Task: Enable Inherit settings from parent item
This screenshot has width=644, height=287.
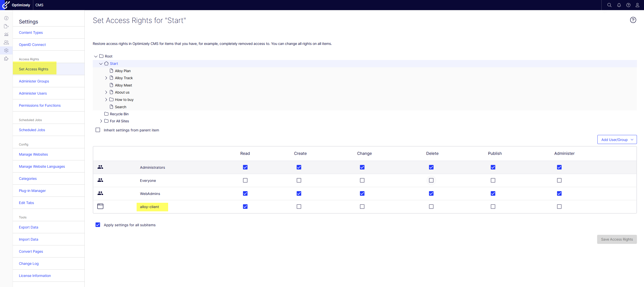Action: pos(98,130)
